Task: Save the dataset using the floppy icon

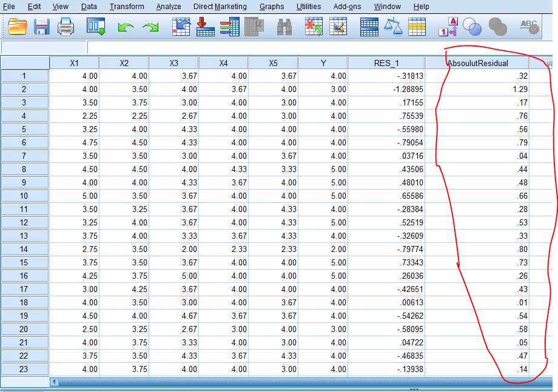Action: (x=42, y=27)
